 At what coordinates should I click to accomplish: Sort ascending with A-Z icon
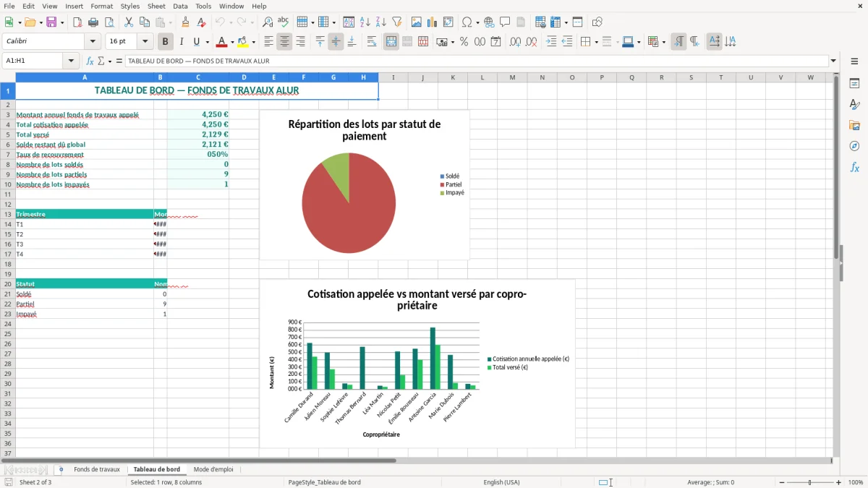pos(365,22)
